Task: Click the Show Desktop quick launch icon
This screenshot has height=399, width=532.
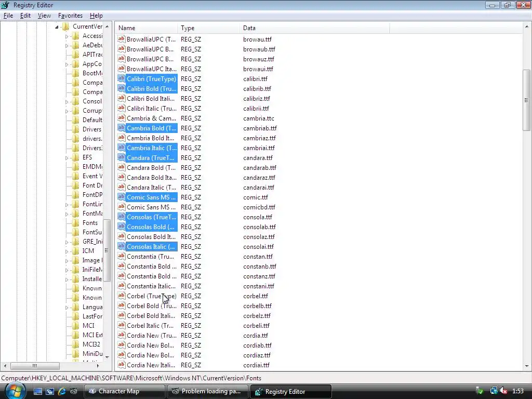Action: pyautogui.click(x=37, y=392)
